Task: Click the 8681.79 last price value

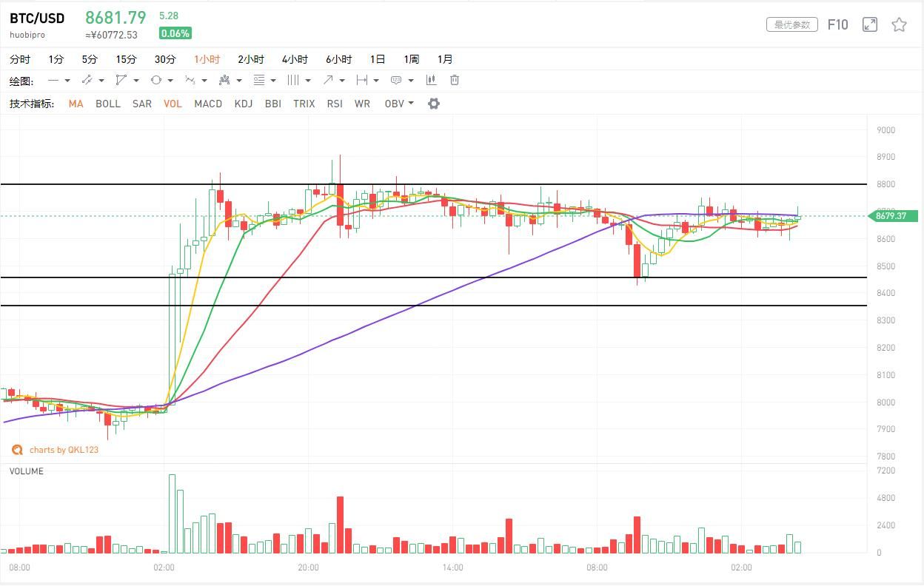Action: (x=115, y=17)
